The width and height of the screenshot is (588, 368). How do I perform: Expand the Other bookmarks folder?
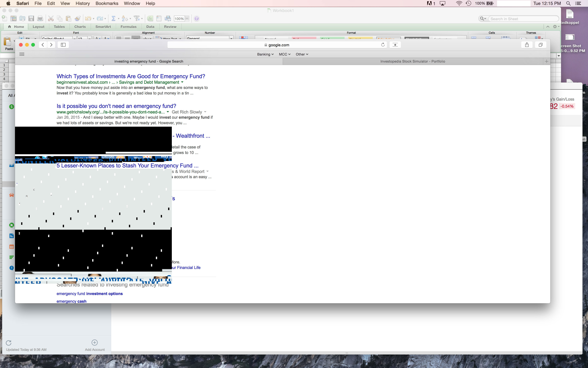pyautogui.click(x=302, y=54)
